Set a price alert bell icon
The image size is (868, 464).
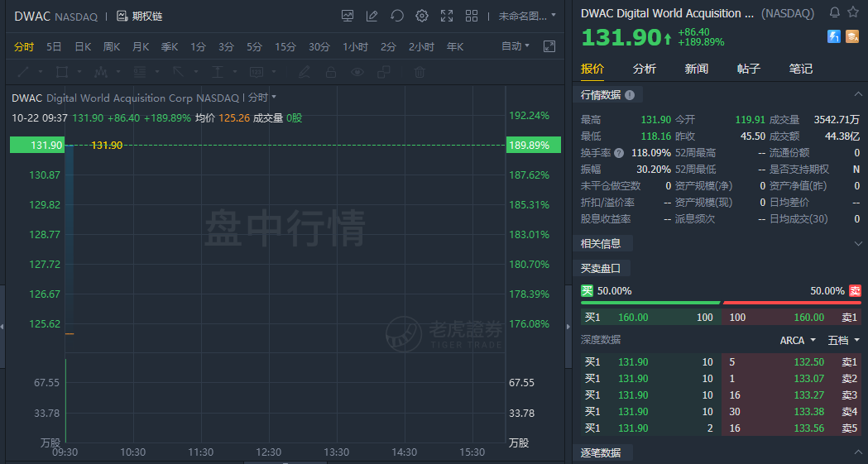(835, 12)
